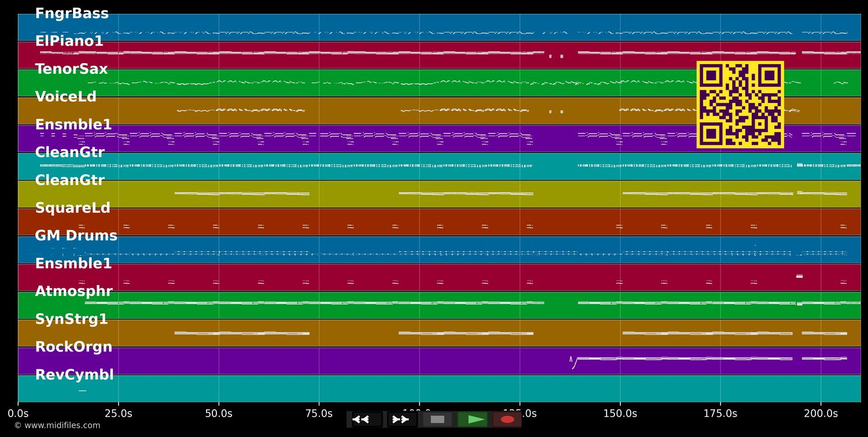Select the FngrBass track label

(72, 14)
